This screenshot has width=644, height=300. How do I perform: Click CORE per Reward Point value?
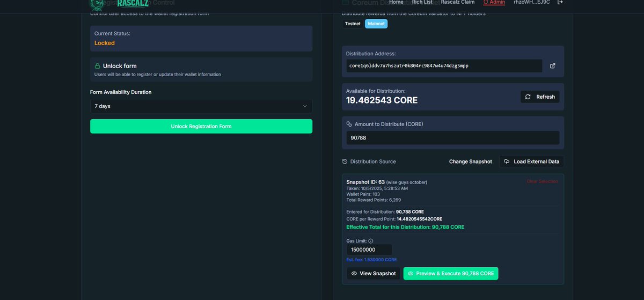(420, 219)
